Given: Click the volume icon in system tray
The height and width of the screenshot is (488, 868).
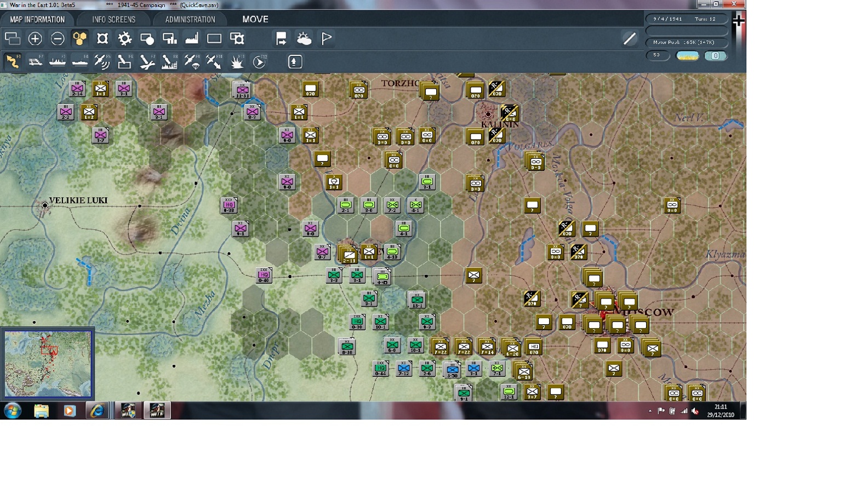Looking at the screenshot, I should [x=695, y=411].
